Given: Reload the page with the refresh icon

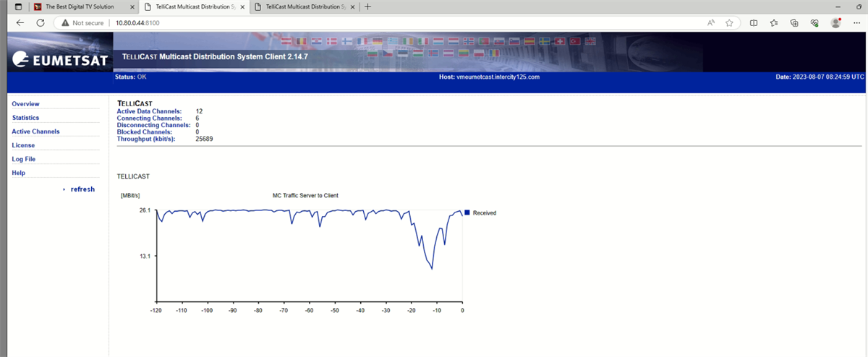Looking at the screenshot, I should click(39, 22).
